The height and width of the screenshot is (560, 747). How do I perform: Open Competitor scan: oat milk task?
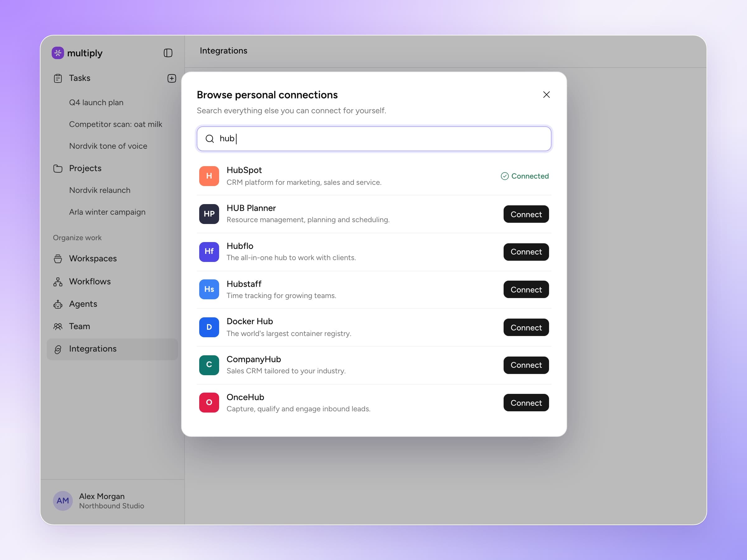tap(115, 124)
